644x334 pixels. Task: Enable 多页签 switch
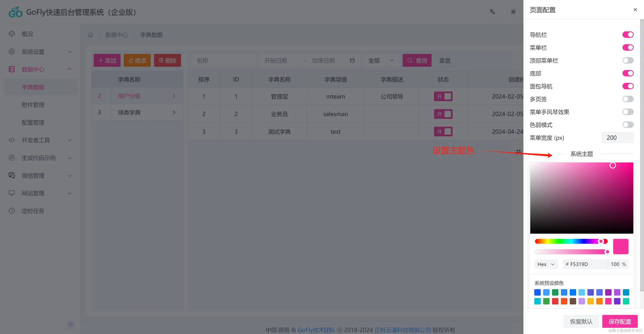628,99
